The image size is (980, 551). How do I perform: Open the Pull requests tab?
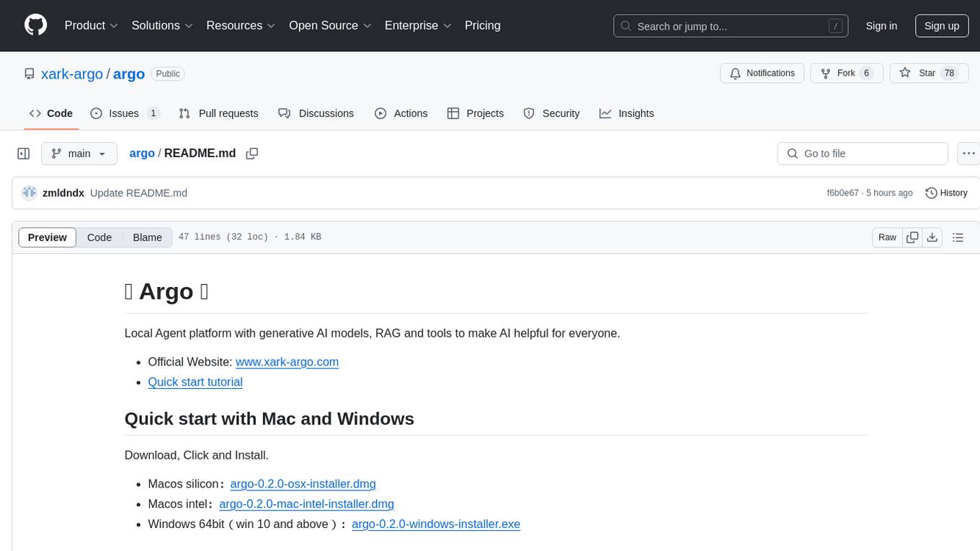click(218, 113)
